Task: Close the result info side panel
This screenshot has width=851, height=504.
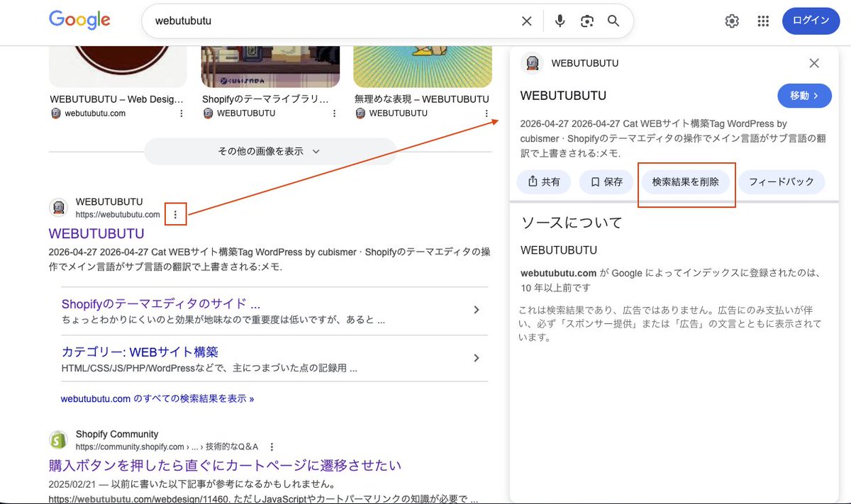Action: pyautogui.click(x=814, y=63)
